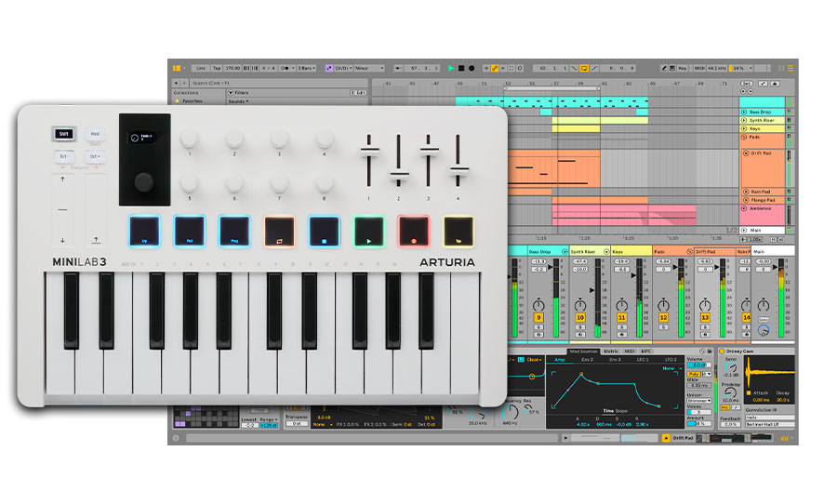Viewport: 837px width, 504px height.
Task: Activate the Draw Mode pencil icon
Action: [663, 68]
